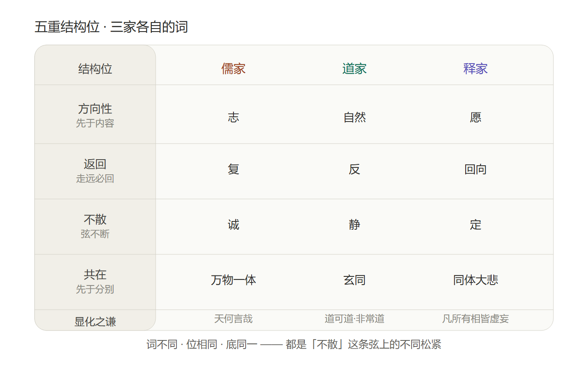Select the 显化之谦 row label
Screen dimensions: 588x372
pyautogui.click(x=95, y=322)
